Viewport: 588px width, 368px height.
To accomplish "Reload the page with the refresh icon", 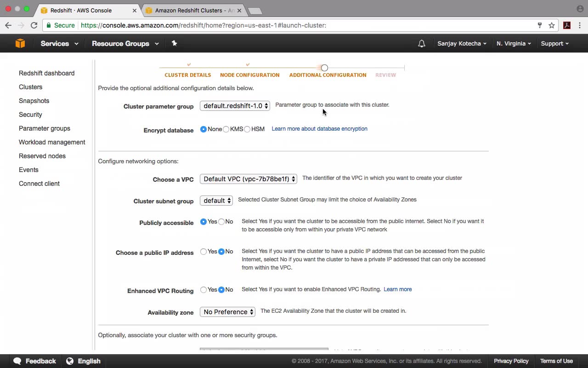I will tap(34, 25).
